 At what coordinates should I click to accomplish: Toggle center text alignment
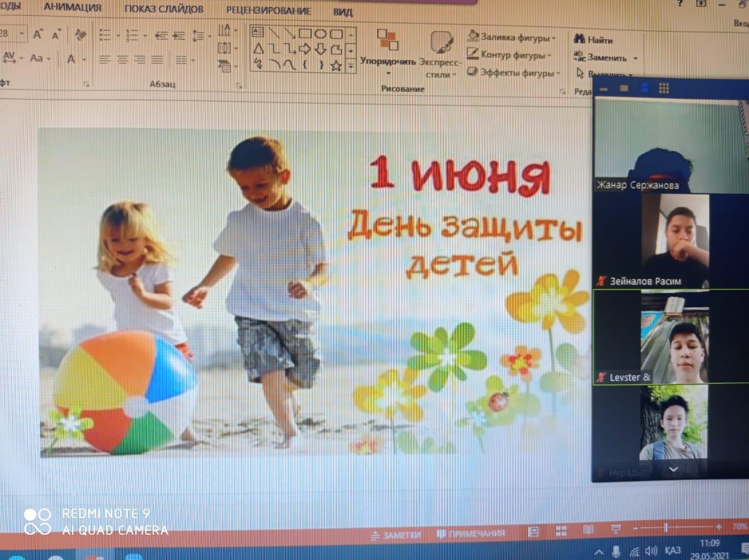[x=122, y=60]
